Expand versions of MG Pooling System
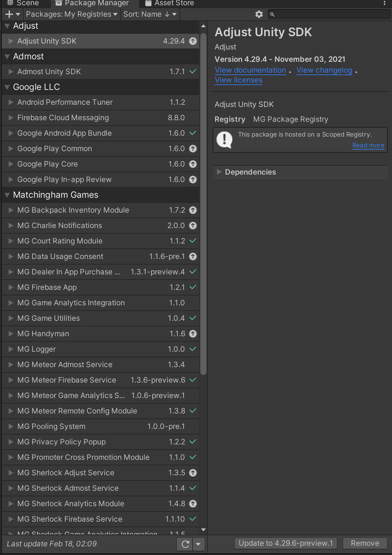Viewport: 392px width, 555px height. pyautogui.click(x=11, y=426)
